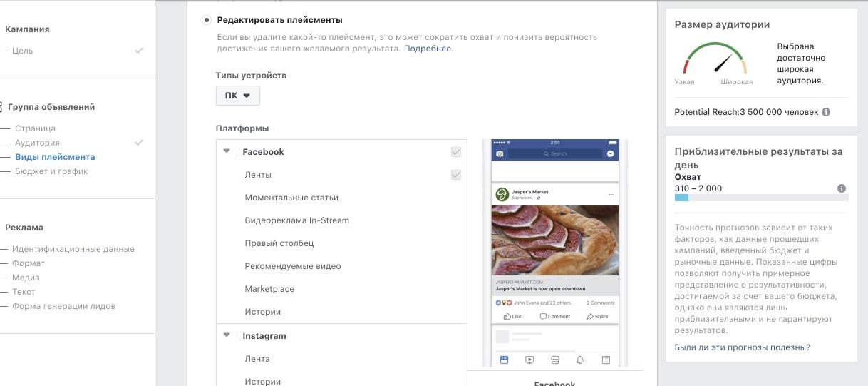This screenshot has height=386, width=868.
Task: Click Были ли эти прогнозы полезны? link
Action: [x=743, y=347]
